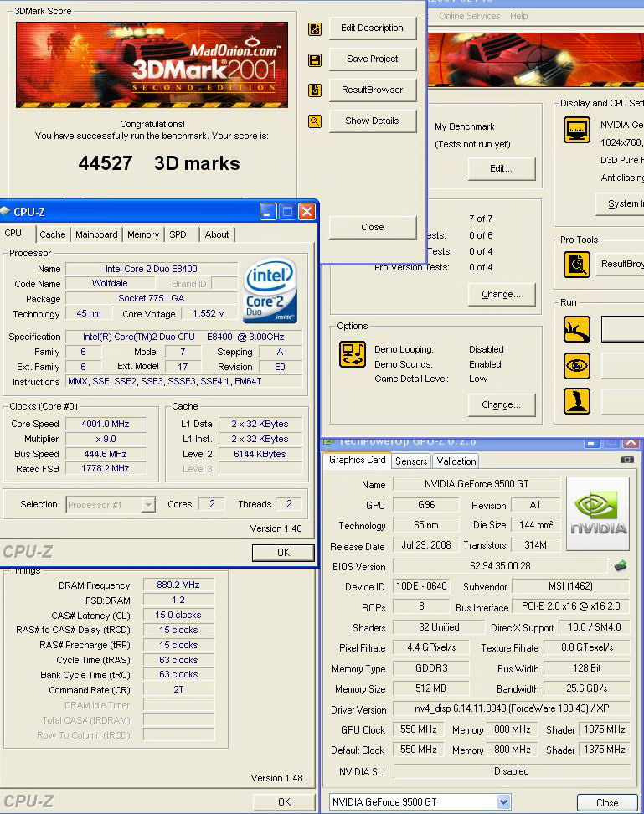Click the Display and CPU Settings monitor icon
Viewport: 644px width, 814px height.
(x=576, y=129)
